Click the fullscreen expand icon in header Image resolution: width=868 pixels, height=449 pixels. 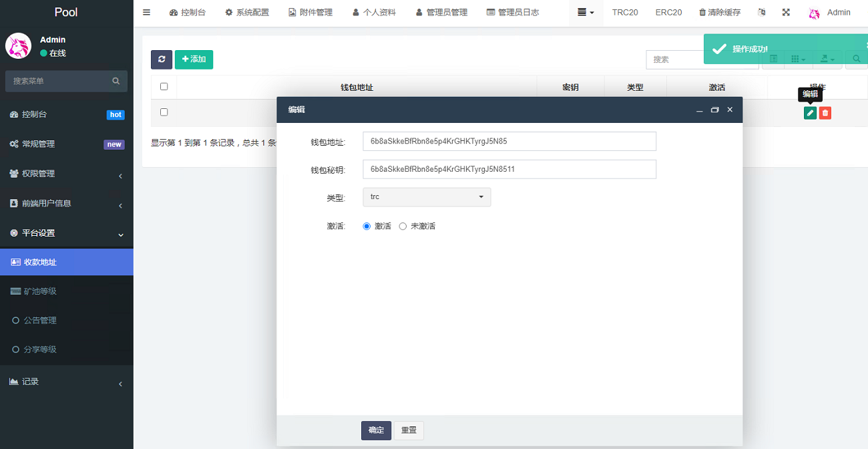(x=786, y=12)
